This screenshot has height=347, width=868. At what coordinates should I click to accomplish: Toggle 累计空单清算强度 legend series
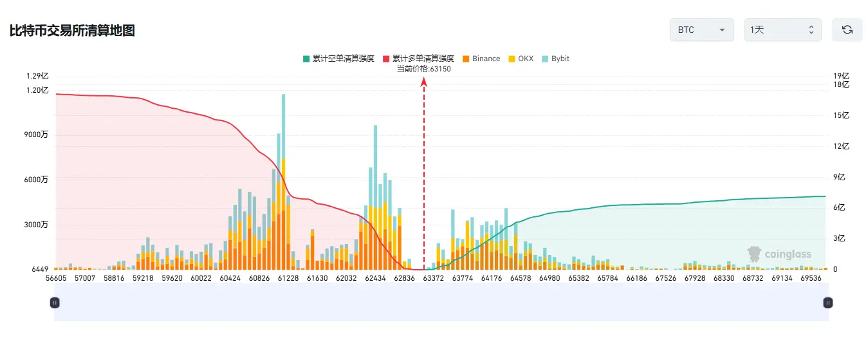pos(338,59)
